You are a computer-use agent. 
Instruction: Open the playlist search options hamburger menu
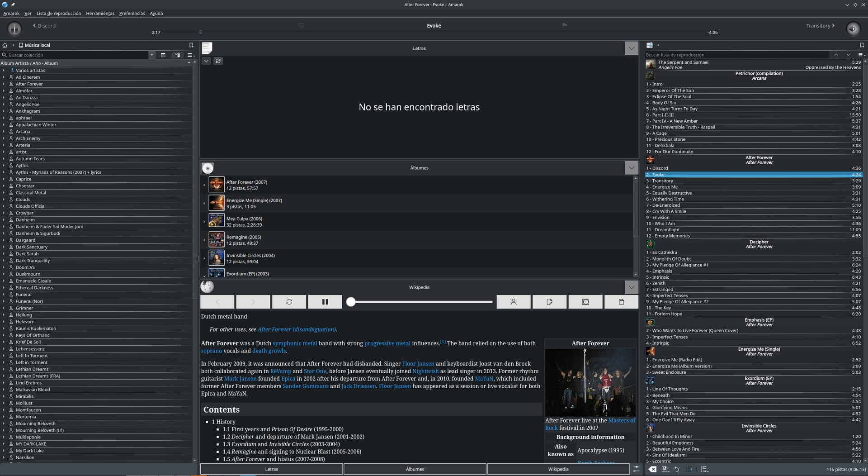pos(861,55)
